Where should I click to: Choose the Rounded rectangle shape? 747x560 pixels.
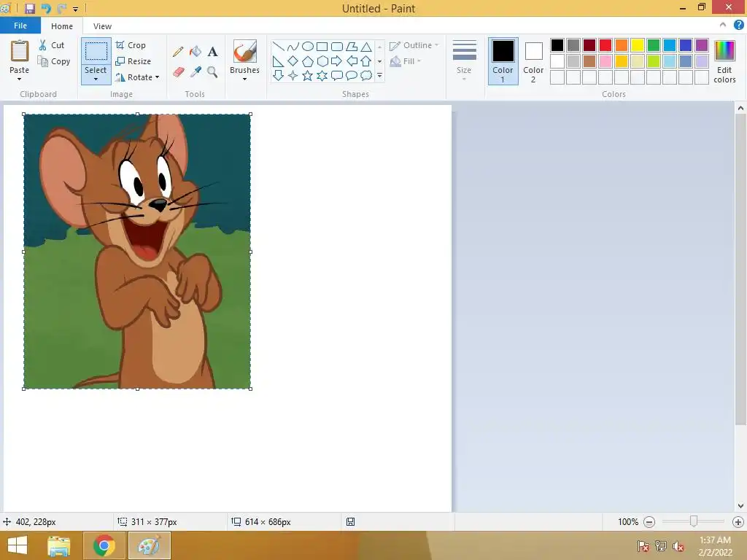[x=337, y=46]
